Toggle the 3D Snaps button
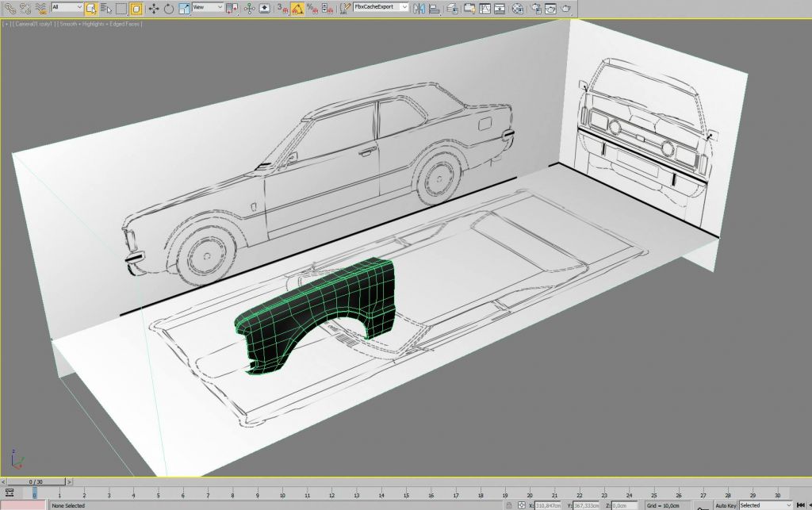This screenshot has width=812, height=510. click(x=283, y=8)
